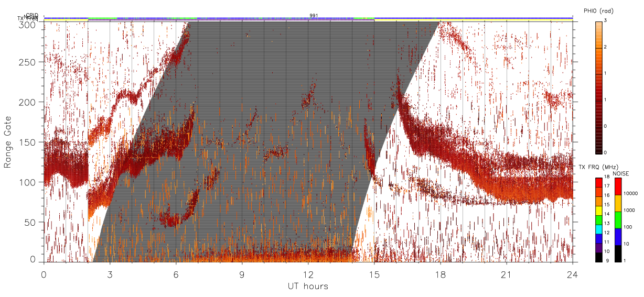Click the PHI0 color bar label '3'
Image resolution: width=644 pixels, height=297 pixels.
click(606, 21)
